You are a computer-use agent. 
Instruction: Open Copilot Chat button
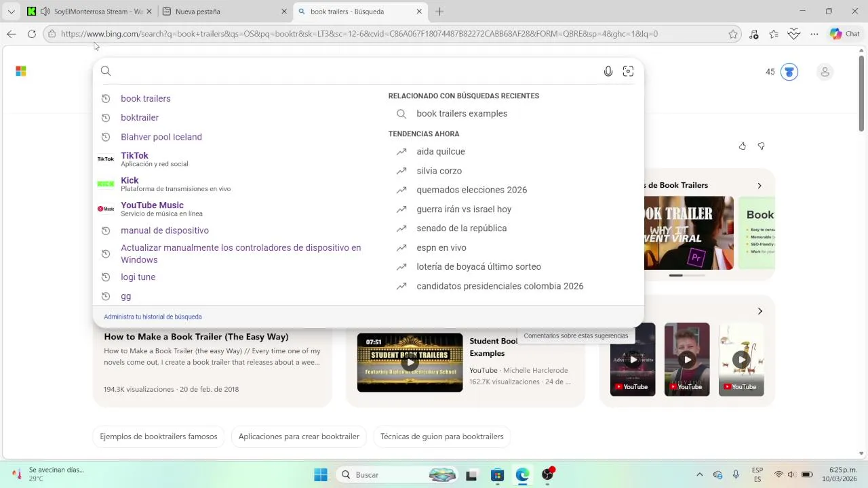pos(845,34)
